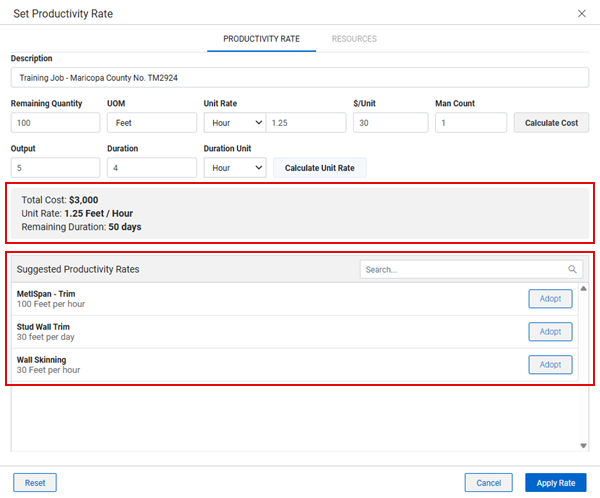Click the scroll down arrow in list
Viewport: 600px width, 498px height.
coord(583,446)
